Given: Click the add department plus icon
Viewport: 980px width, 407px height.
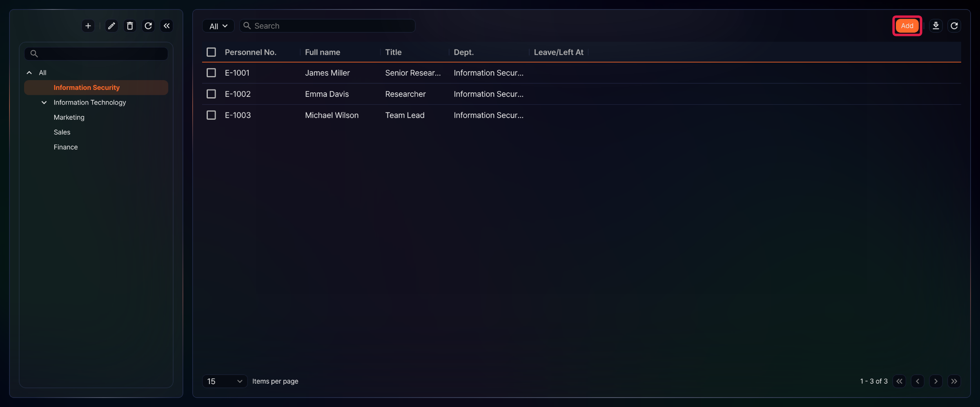Looking at the screenshot, I should [88, 26].
